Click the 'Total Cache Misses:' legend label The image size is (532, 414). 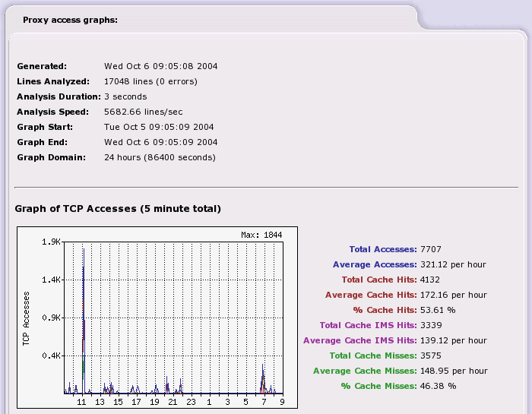point(373,356)
